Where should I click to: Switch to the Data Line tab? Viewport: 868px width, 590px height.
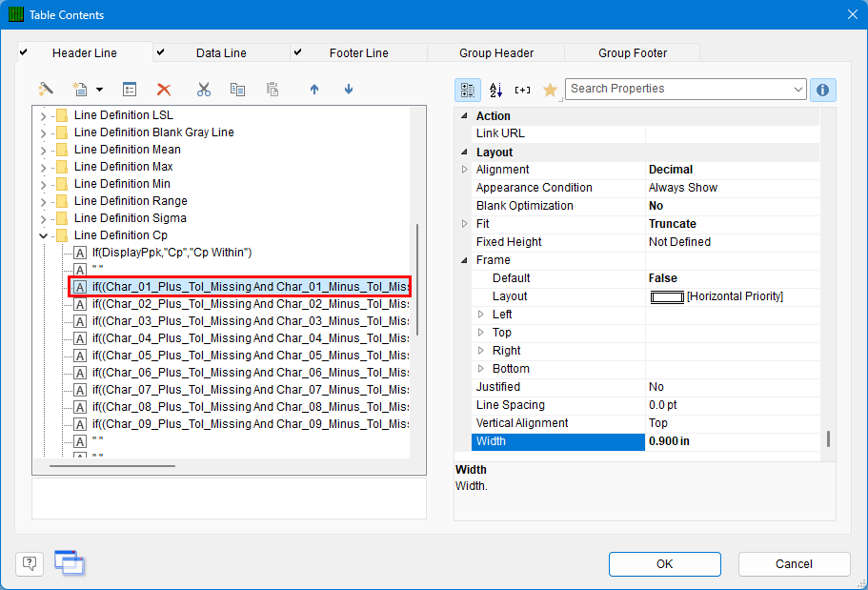pyautogui.click(x=221, y=53)
